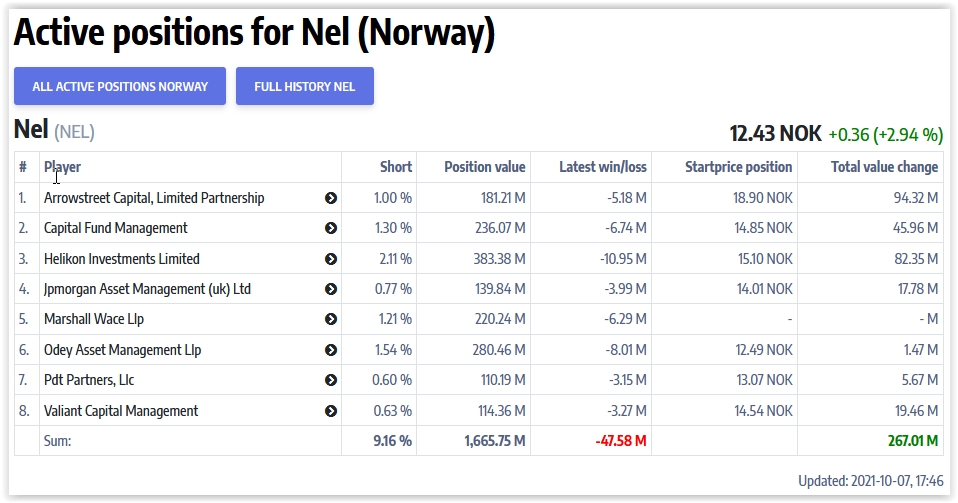958x503 pixels.
Task: Open Odey Asset Management Llp link
Action: pyautogui.click(x=122, y=350)
